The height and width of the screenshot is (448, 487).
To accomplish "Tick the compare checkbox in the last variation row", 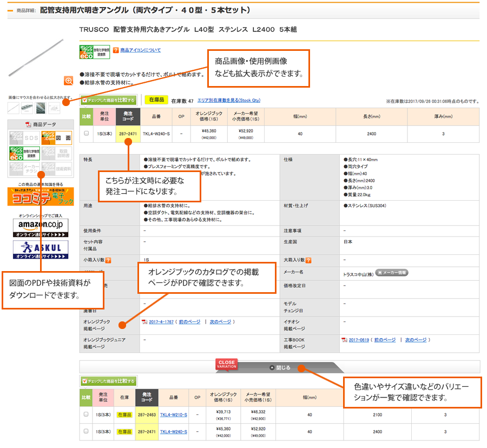I will (x=86, y=432).
